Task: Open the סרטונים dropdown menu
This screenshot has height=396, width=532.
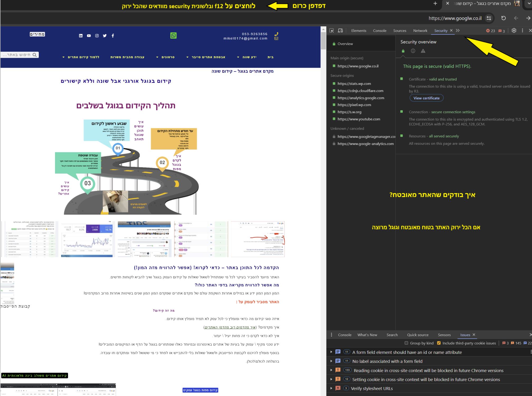Action: [x=165, y=57]
